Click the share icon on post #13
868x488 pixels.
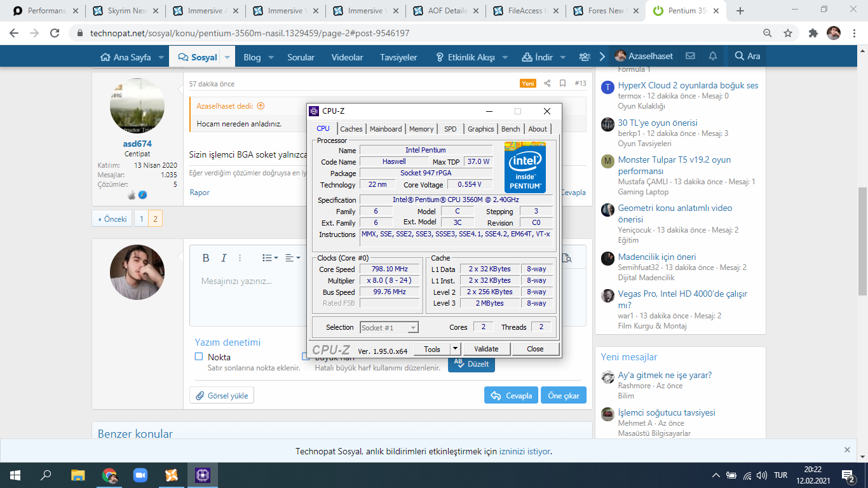point(547,83)
